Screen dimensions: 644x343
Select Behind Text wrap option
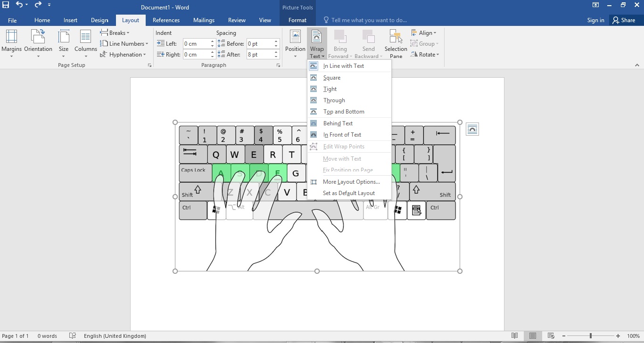point(349,123)
